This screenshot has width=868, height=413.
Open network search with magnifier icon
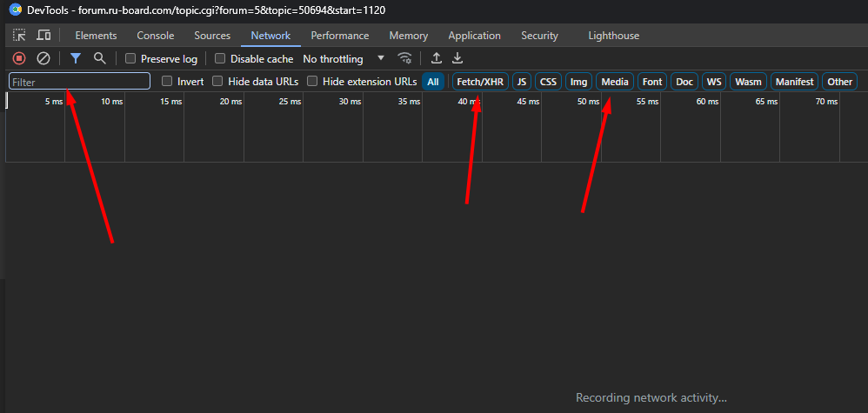[x=100, y=58]
